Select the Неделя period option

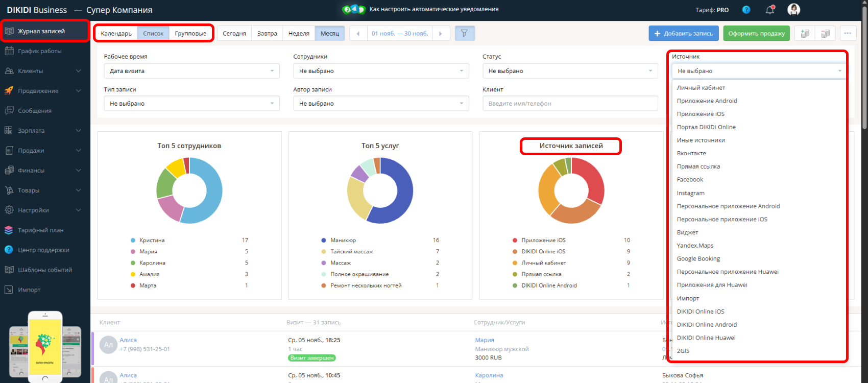[x=299, y=34]
